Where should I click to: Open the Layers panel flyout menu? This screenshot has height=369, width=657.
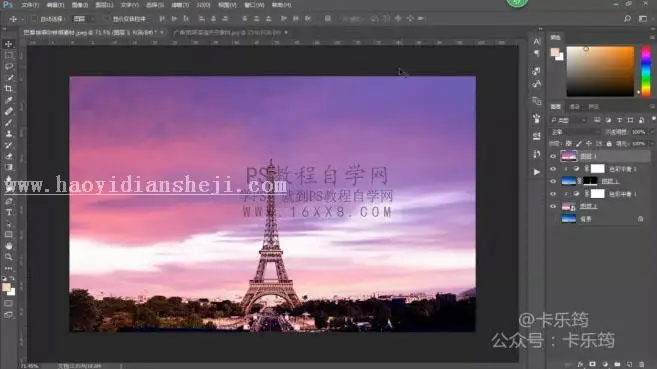point(652,107)
